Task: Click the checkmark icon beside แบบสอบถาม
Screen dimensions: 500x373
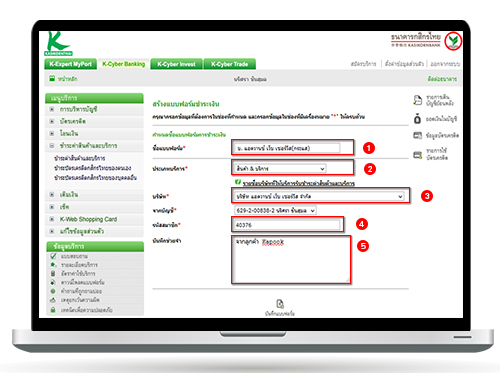Action: pos(53,256)
